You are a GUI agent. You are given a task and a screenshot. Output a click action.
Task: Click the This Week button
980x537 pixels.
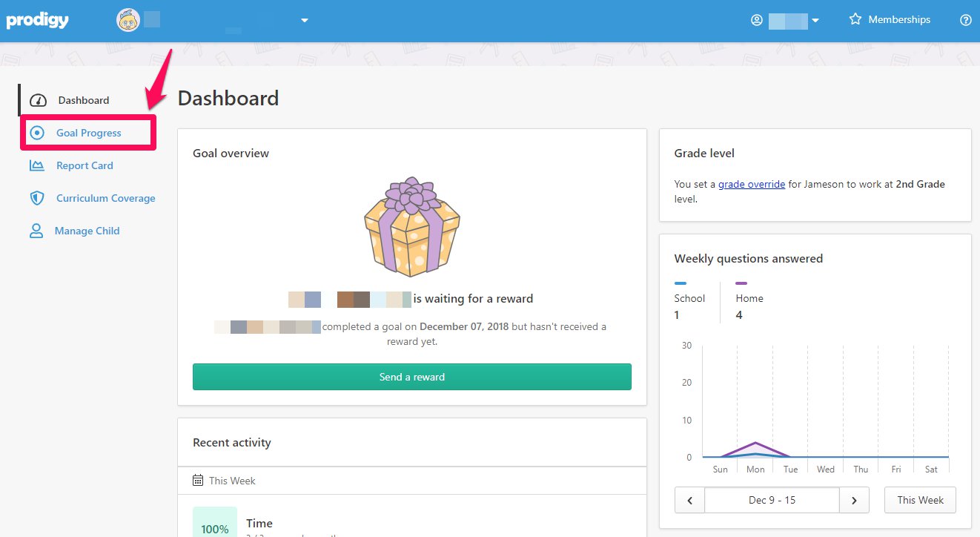point(920,500)
